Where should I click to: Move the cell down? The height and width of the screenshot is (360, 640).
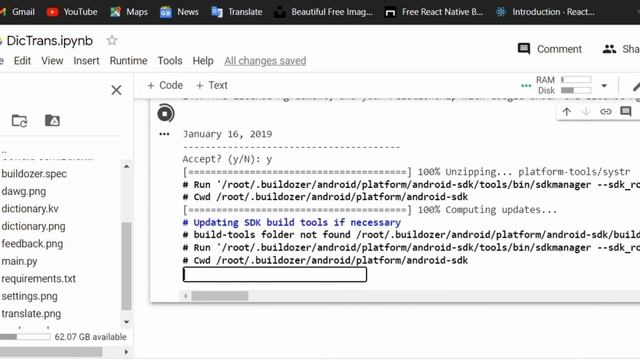tap(586, 111)
